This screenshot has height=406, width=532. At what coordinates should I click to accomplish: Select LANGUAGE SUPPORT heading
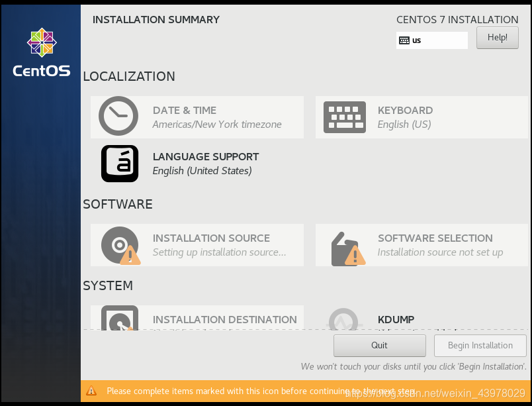coord(206,156)
